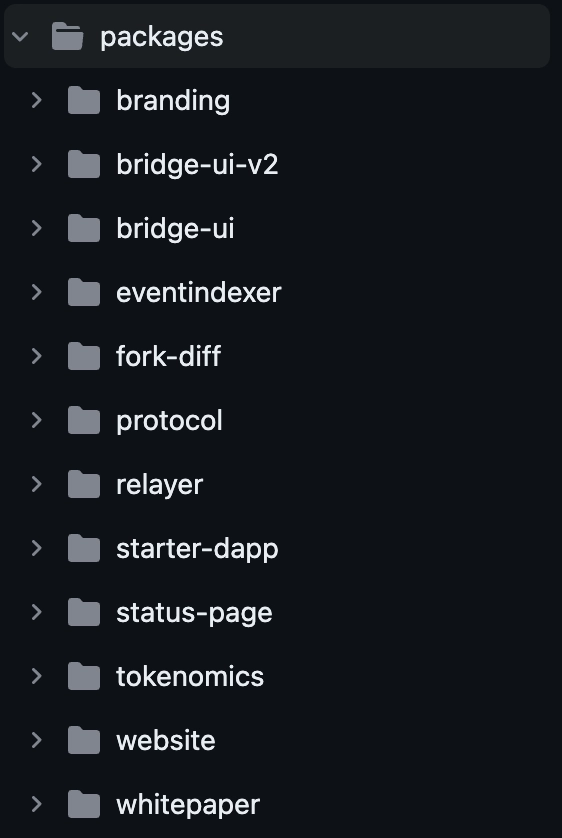This screenshot has height=838, width=562.
Task: Expand the branding folder chevron
Action: 37,100
